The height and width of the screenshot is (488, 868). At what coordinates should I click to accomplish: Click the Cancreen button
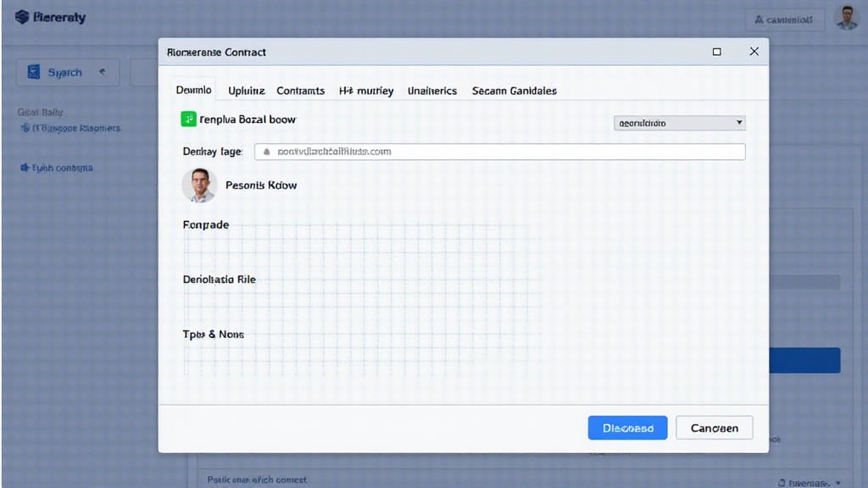[714, 428]
